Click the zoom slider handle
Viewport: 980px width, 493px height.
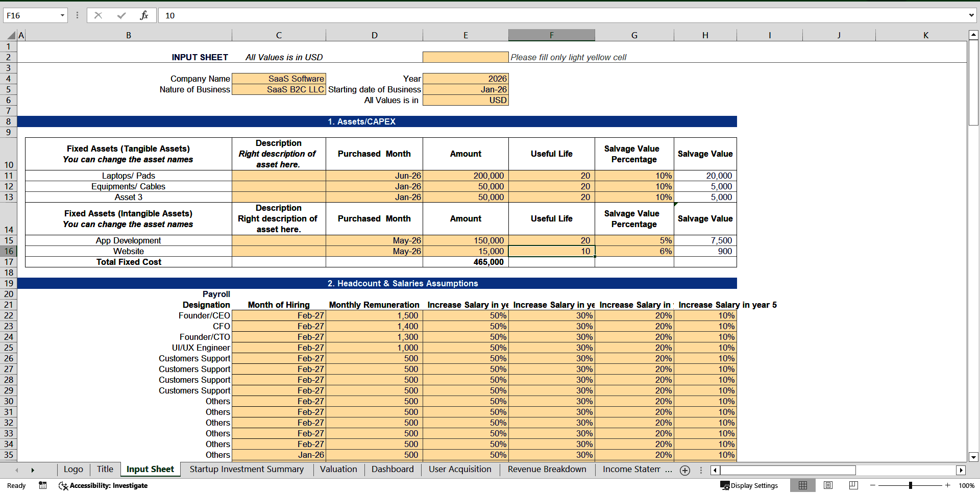pos(911,485)
